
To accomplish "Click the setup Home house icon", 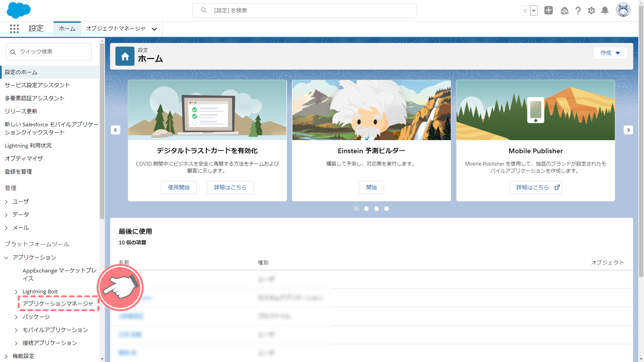I will coord(125,56).
